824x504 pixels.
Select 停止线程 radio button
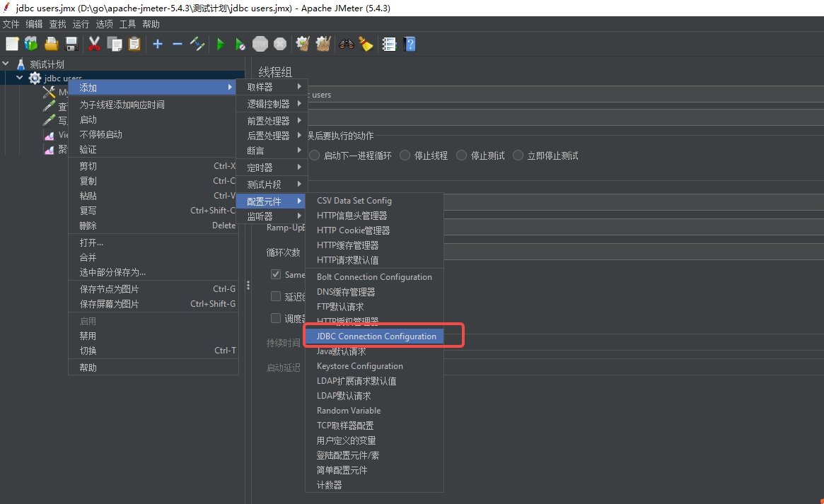[x=405, y=156]
